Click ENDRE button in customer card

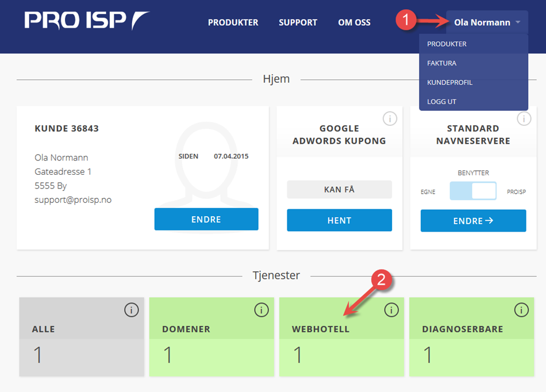206,220
